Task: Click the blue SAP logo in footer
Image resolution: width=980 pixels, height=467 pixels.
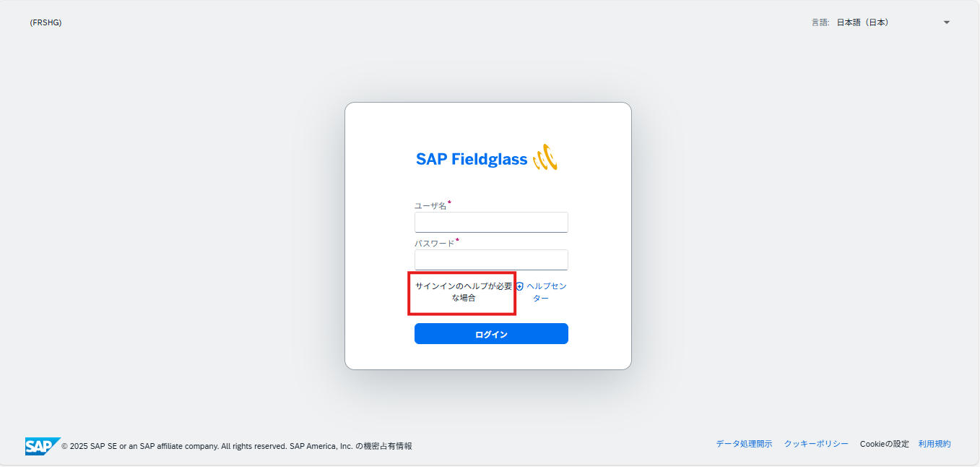Action: (42, 445)
